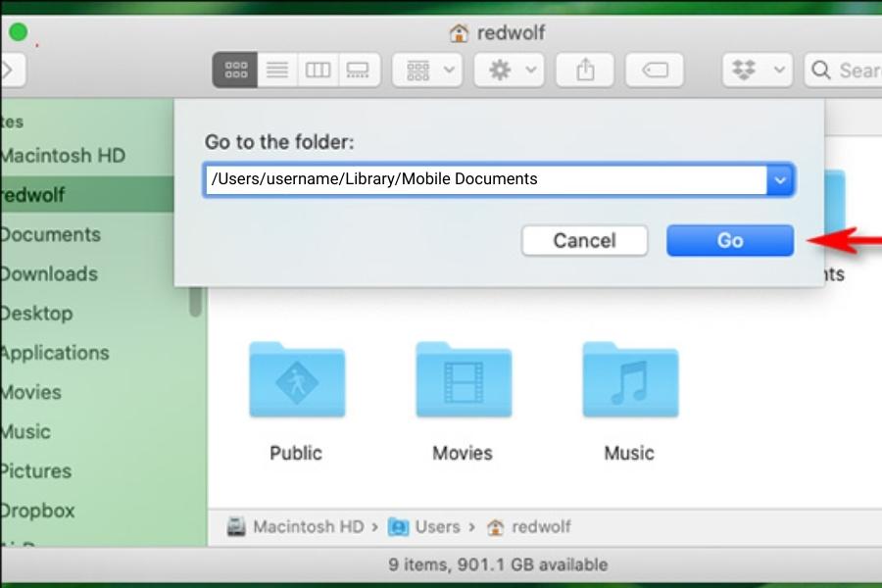Select Applications in the sidebar
The image size is (882, 588).
coord(55,353)
